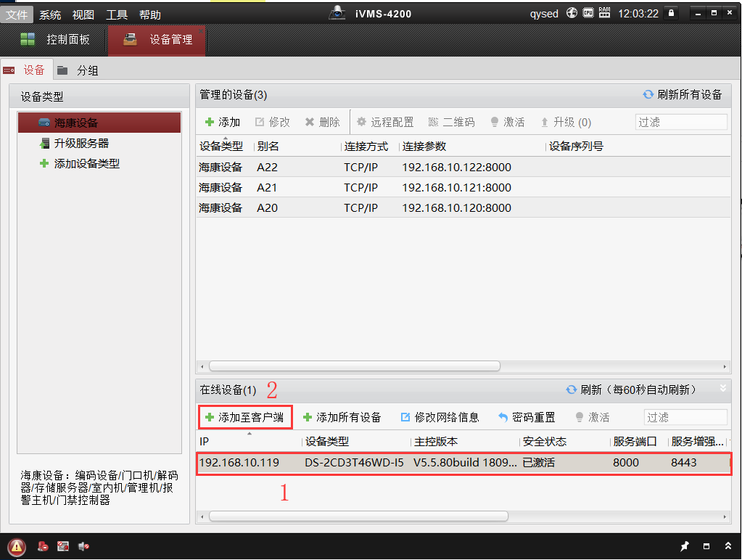The image size is (742, 560).
Task: Click the managed devices filter field
Action: pyautogui.click(x=680, y=123)
